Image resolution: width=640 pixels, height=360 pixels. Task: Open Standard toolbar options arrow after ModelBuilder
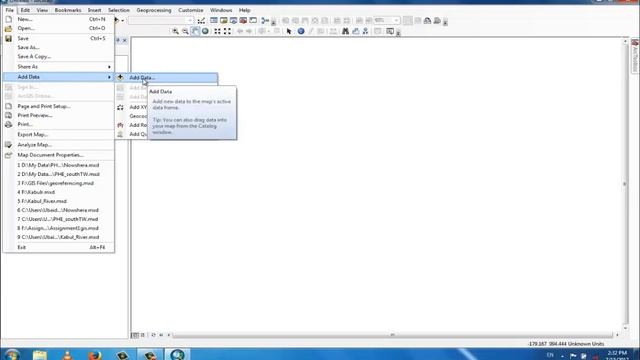click(x=273, y=22)
